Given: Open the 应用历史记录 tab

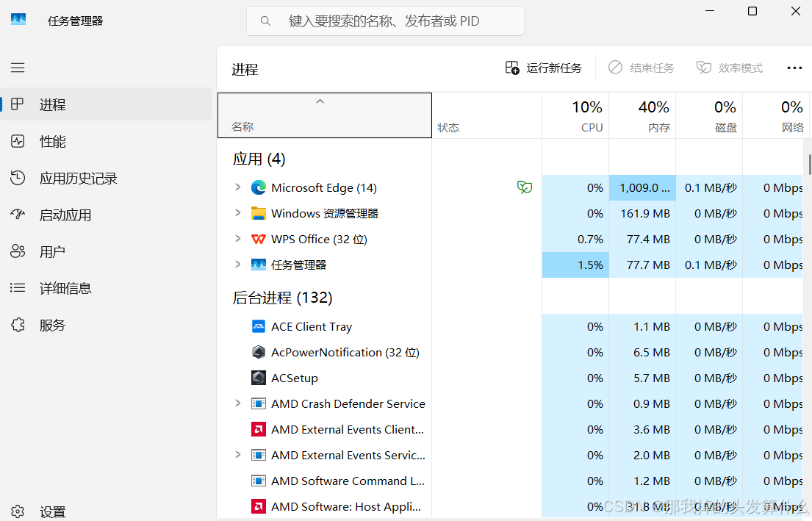Looking at the screenshot, I should pyautogui.click(x=106, y=178).
